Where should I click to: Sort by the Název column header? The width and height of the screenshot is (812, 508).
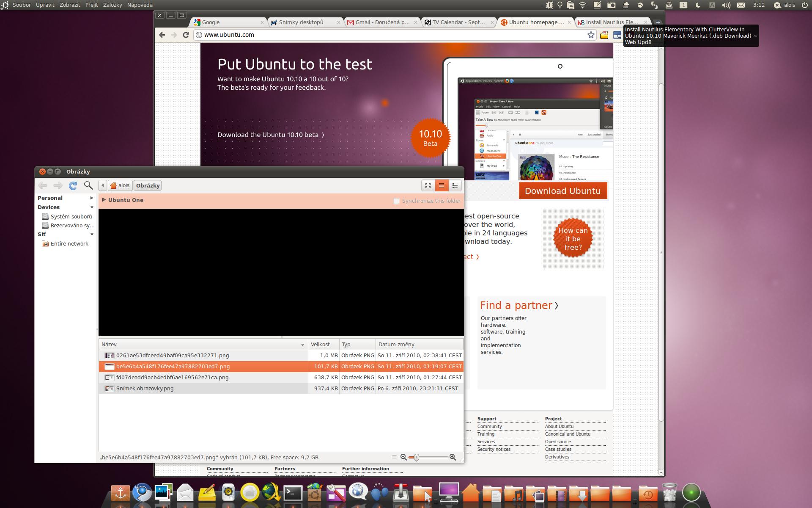(203, 345)
